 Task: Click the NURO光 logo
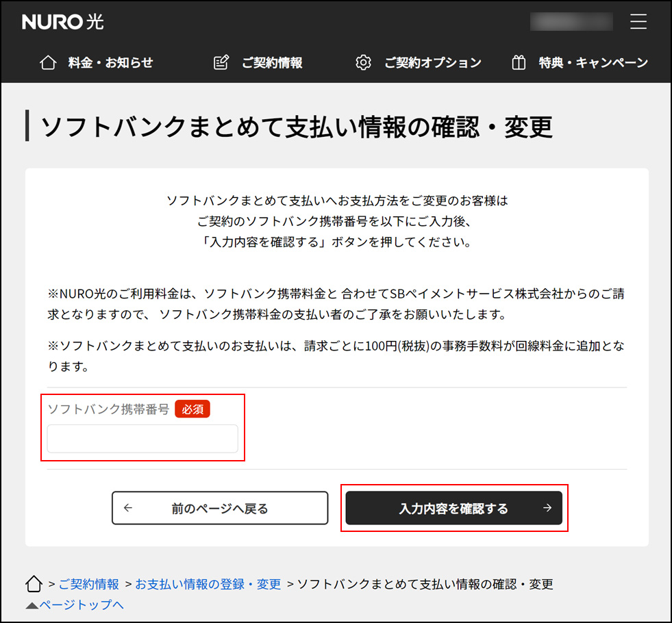click(62, 22)
